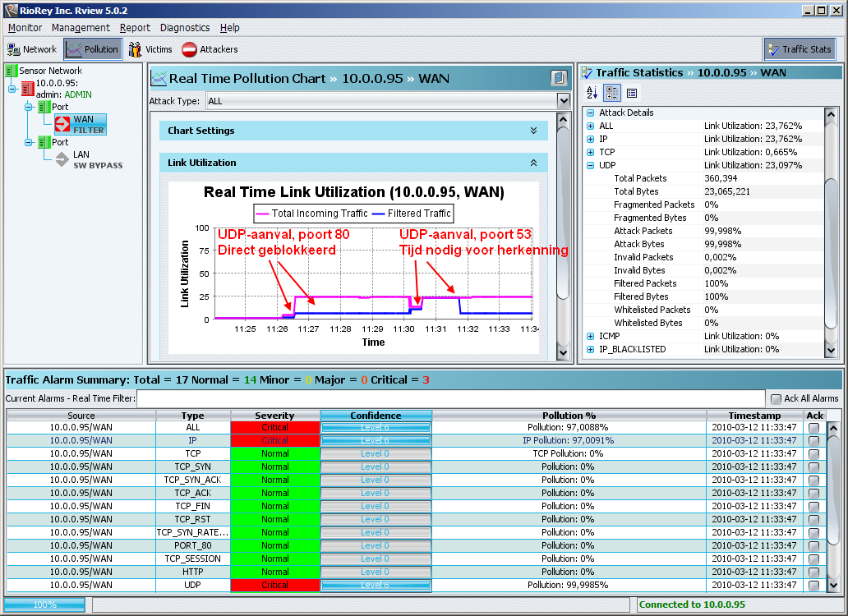Open the Management menu

click(x=81, y=28)
